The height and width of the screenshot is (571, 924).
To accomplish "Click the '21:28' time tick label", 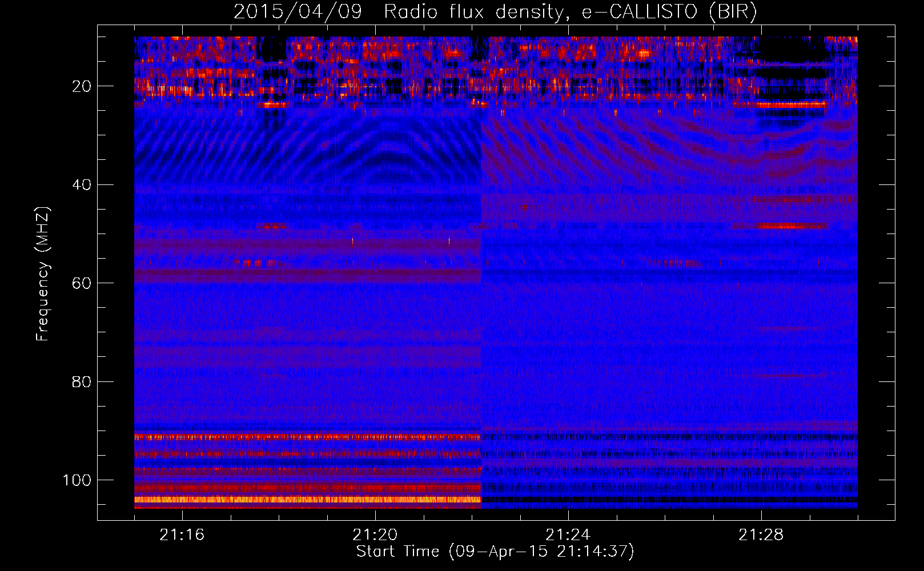I will pos(761,535).
